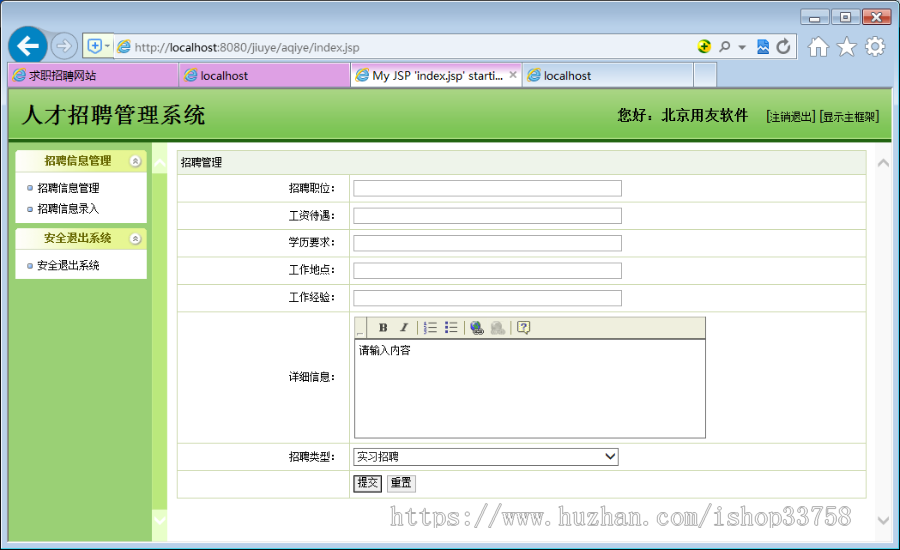900x550 pixels.
Task: Click the compatibility view icon
Action: [763, 47]
